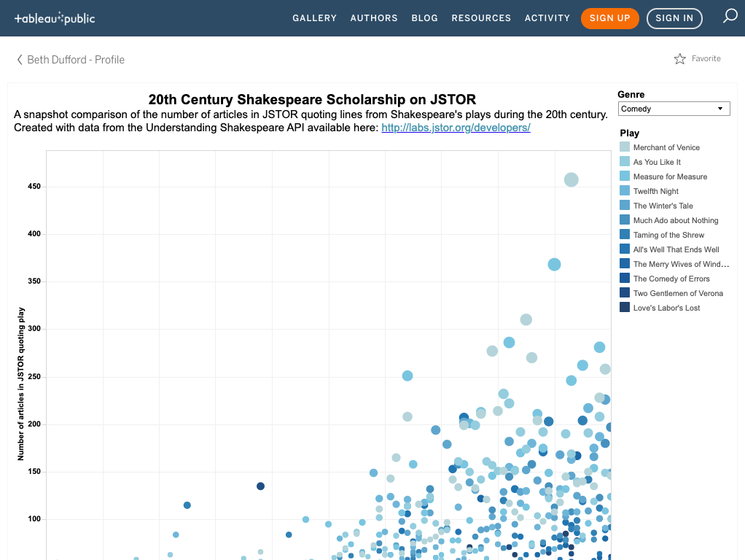Open the labs.jstor.org/developers link

tap(456, 128)
